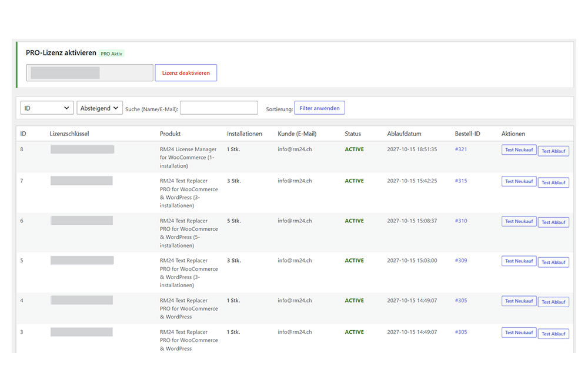Click Test Neukauf in license ID 4 row
Image resolution: width=588 pixels, height=392 pixels.
519,301
